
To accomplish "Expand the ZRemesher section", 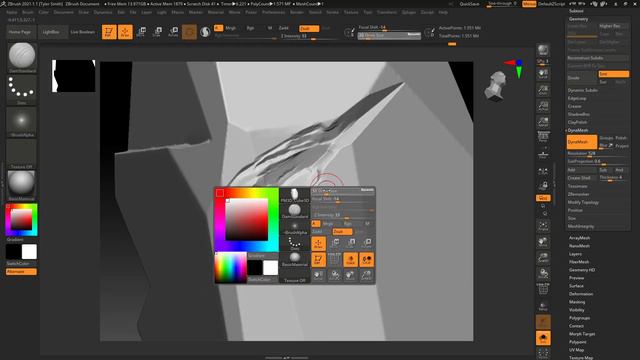I will point(578,194).
